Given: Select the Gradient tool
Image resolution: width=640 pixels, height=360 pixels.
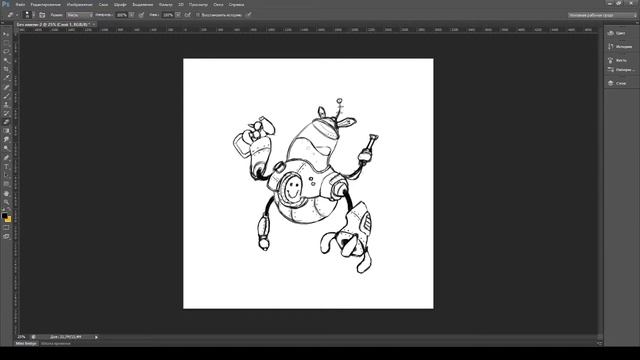Looking at the screenshot, I should (x=6, y=131).
